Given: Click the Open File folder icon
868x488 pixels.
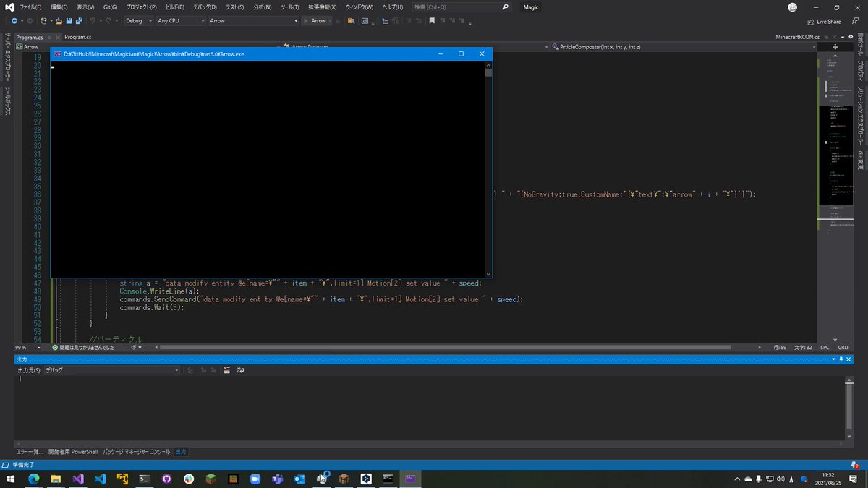Looking at the screenshot, I should (x=59, y=21).
